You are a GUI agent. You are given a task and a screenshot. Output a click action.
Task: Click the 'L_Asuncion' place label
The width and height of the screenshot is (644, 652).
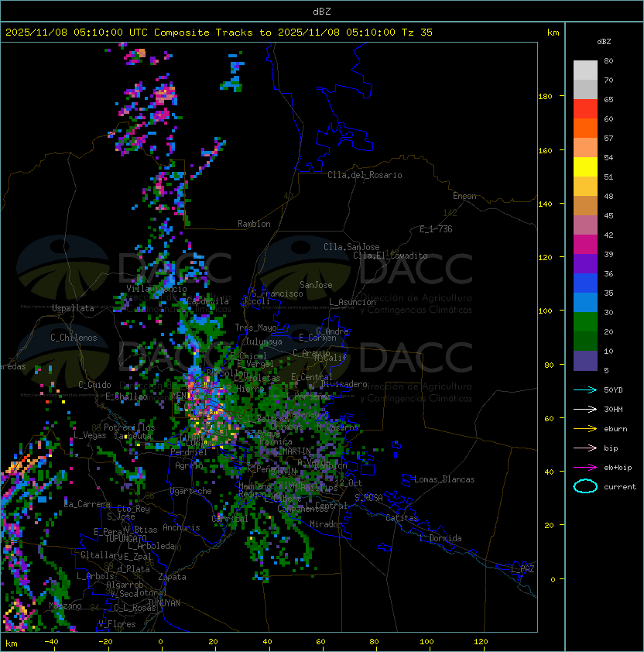(x=352, y=302)
